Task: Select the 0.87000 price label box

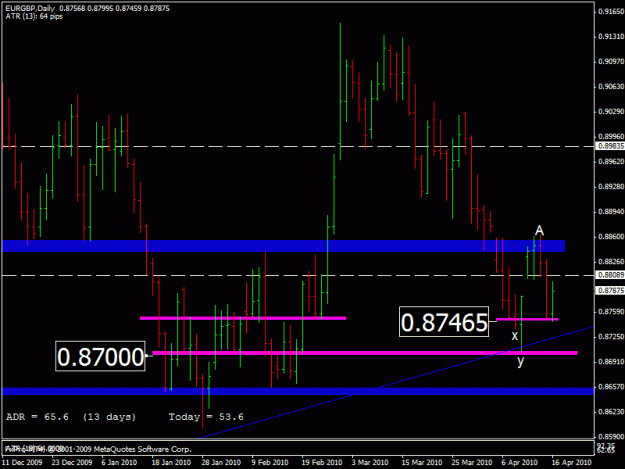Action: tap(100, 356)
